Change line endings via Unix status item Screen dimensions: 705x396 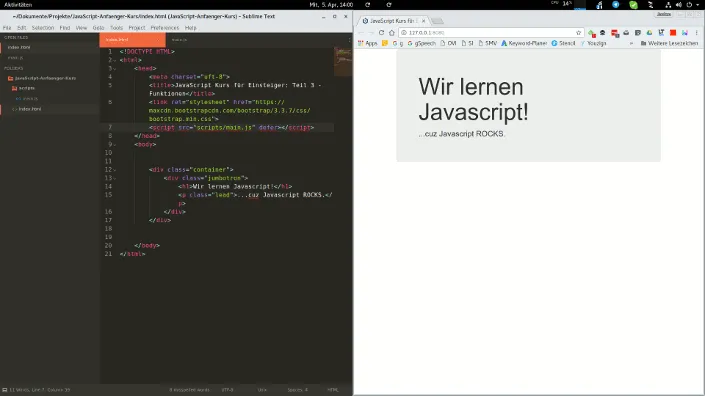click(262, 390)
